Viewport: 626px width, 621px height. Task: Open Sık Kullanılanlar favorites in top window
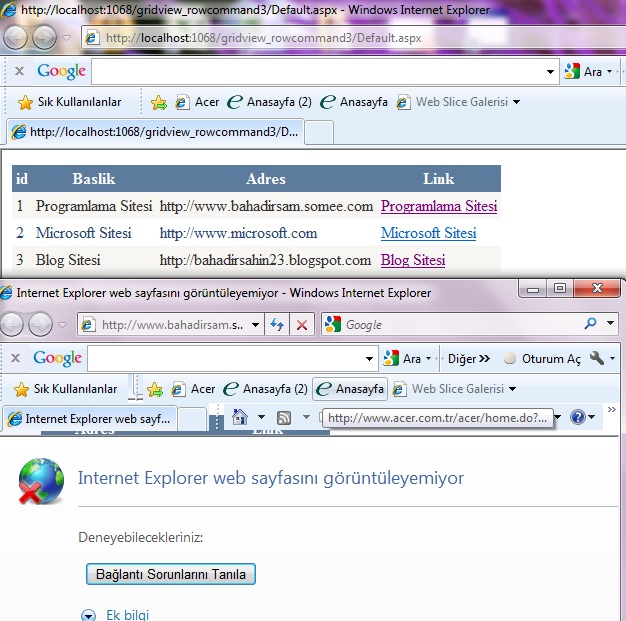click(x=69, y=102)
